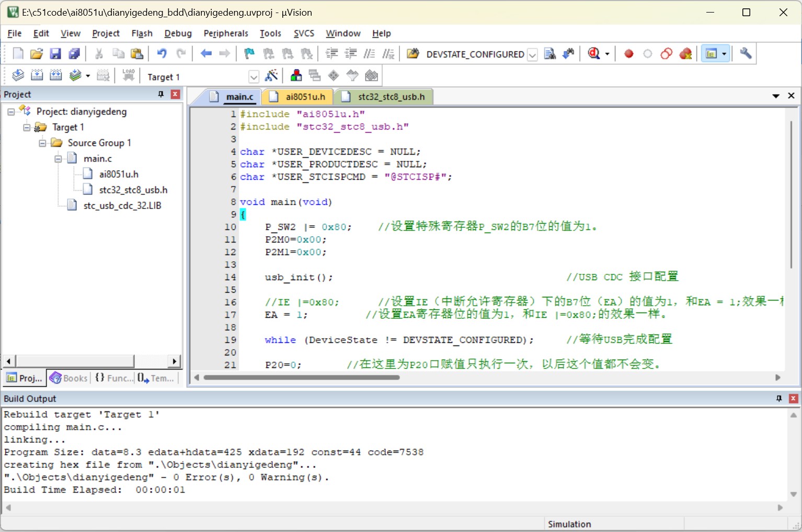The image size is (802, 532).
Task: Click the Save All icon
Action: click(74, 53)
